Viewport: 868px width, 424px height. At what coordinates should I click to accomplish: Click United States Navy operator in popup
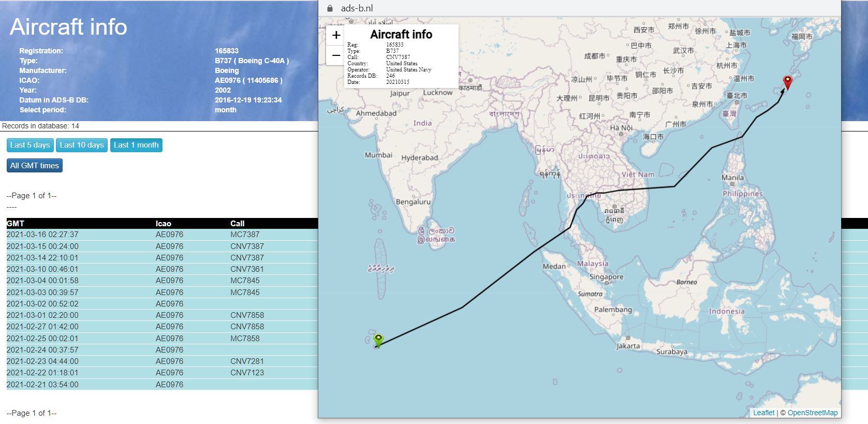[x=409, y=69]
